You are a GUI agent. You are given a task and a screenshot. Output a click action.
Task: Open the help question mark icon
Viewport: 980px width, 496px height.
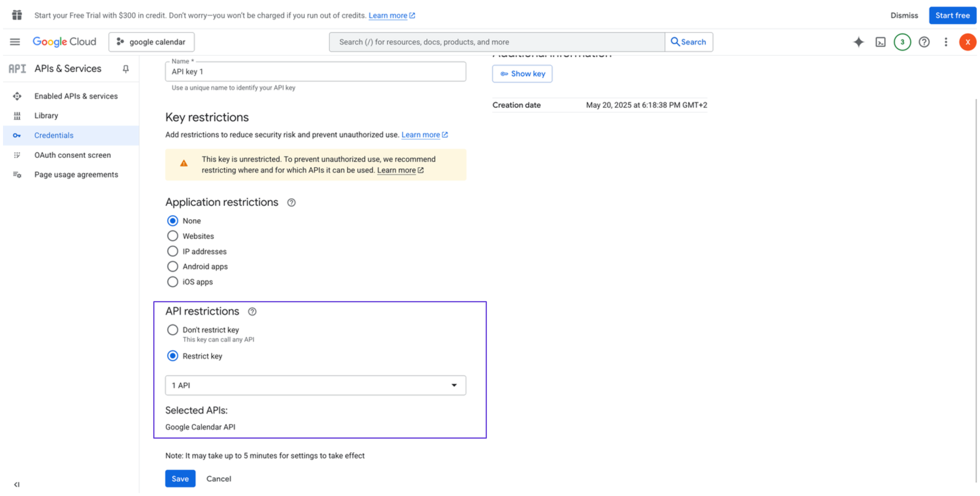pos(924,42)
